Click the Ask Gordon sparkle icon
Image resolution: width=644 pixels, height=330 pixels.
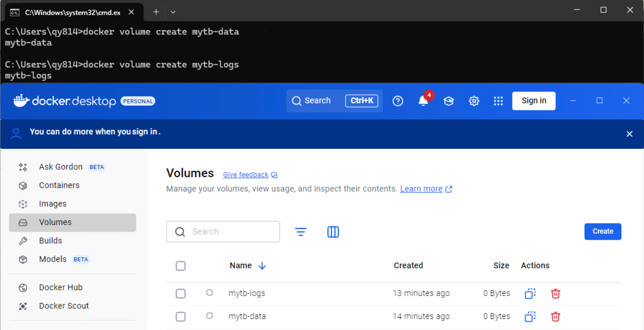pyautogui.click(x=23, y=167)
